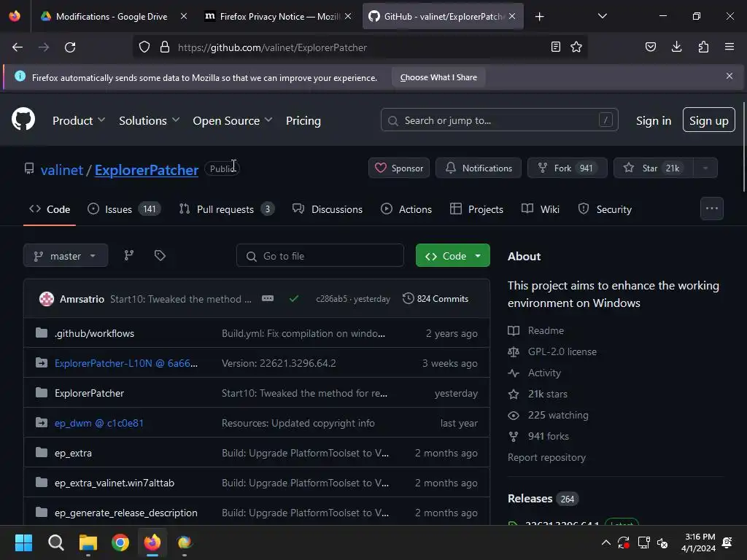The width and height of the screenshot is (747, 560).
Task: Open the .github/workflows folder
Action: 94,333
